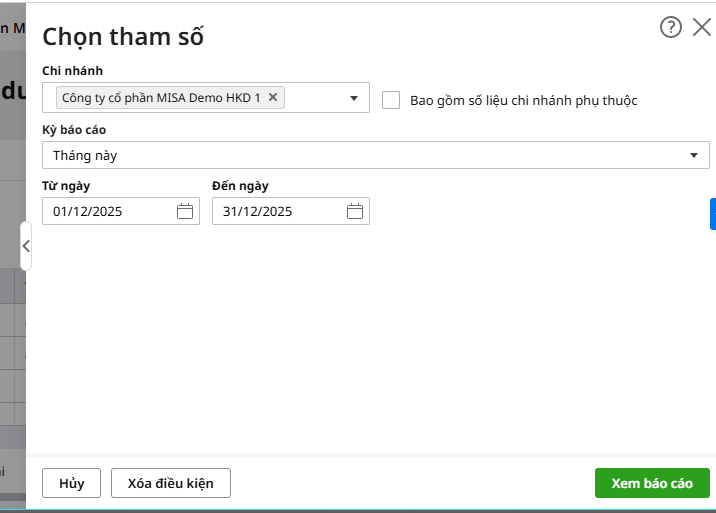This screenshot has width=716, height=513.
Task: Expand the Chi nhánh dropdown arrow
Action: tap(354, 98)
